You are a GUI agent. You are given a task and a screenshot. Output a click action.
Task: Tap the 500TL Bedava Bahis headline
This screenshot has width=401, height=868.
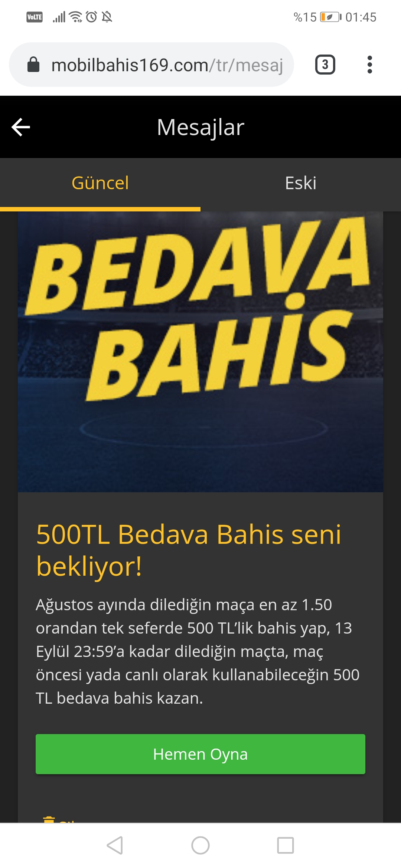[x=189, y=550]
